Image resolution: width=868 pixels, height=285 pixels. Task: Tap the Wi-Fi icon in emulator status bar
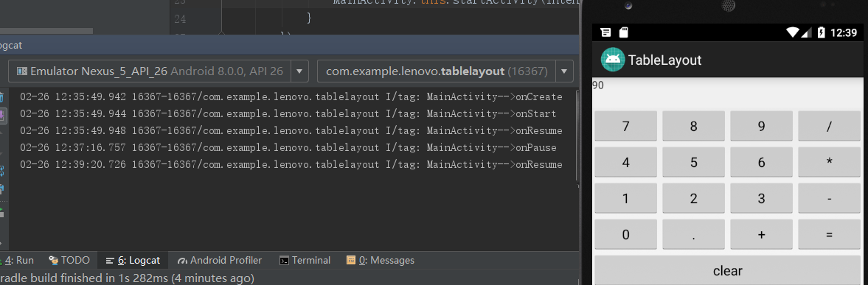click(x=794, y=32)
